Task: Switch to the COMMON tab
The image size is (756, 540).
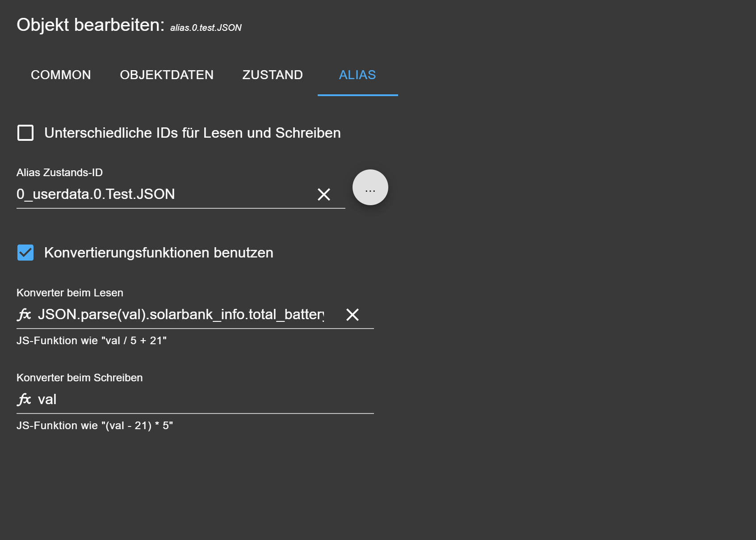Action: tap(61, 75)
